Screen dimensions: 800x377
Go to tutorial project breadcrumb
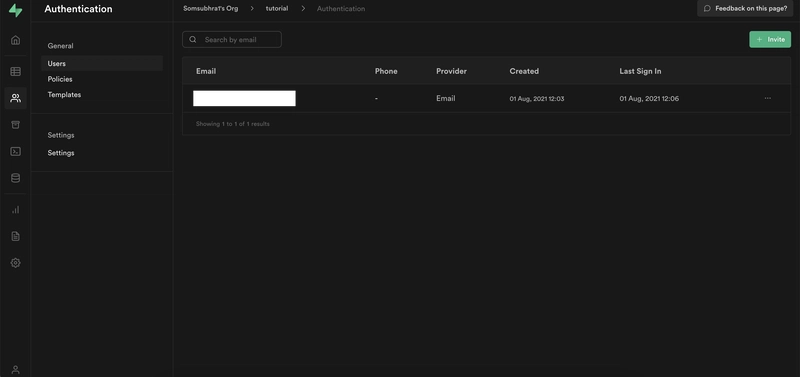tap(277, 9)
